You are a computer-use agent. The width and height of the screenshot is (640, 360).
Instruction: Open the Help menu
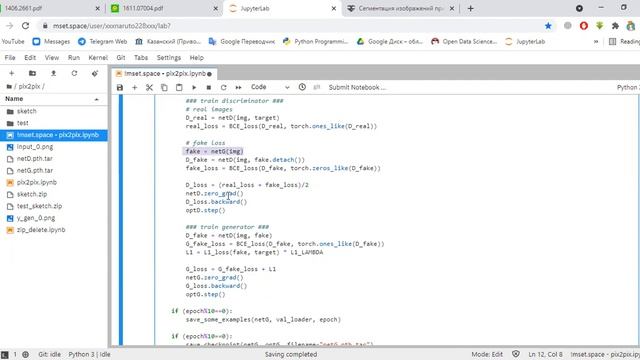pyautogui.click(x=196, y=58)
